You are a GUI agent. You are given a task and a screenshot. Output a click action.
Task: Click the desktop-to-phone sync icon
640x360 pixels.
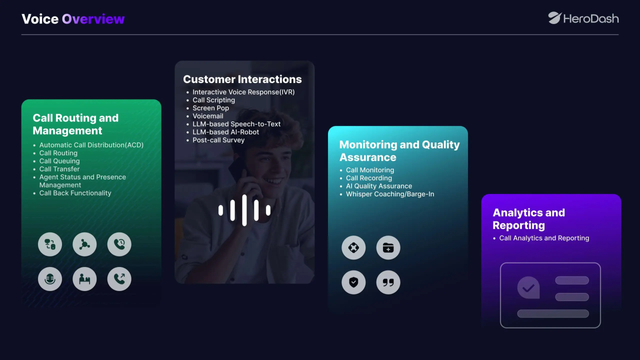50,244
